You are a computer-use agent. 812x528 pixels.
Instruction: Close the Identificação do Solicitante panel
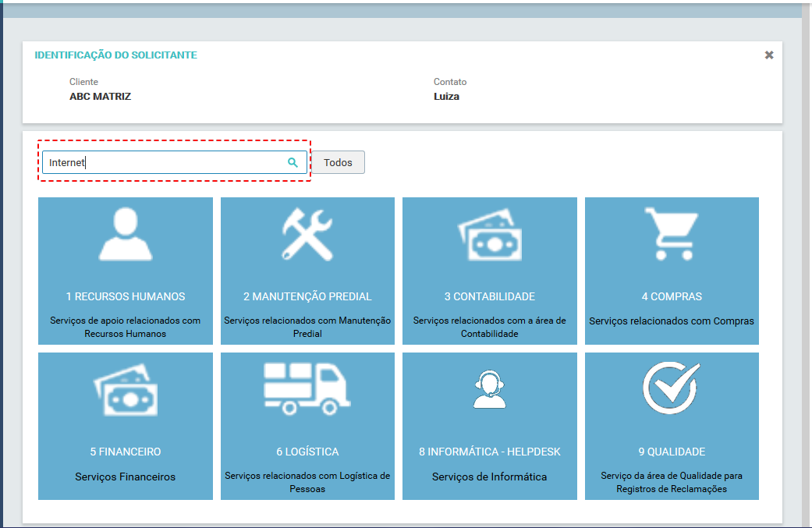tap(769, 55)
